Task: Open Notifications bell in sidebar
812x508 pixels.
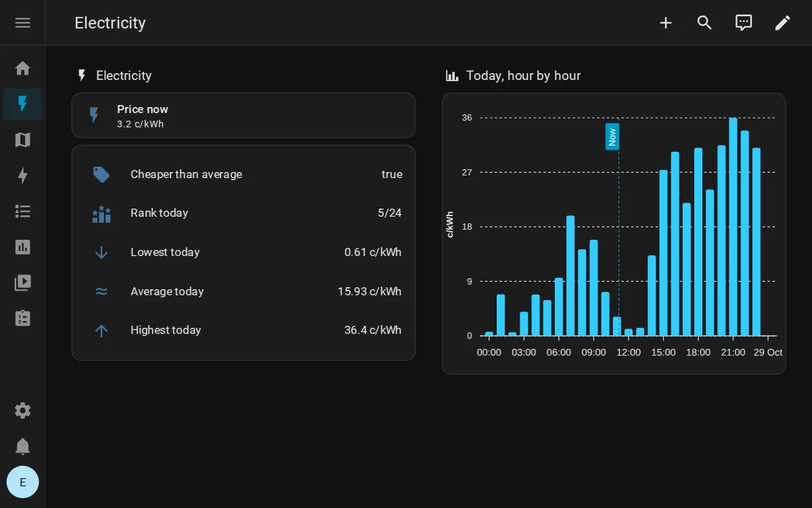Action: coord(23,446)
